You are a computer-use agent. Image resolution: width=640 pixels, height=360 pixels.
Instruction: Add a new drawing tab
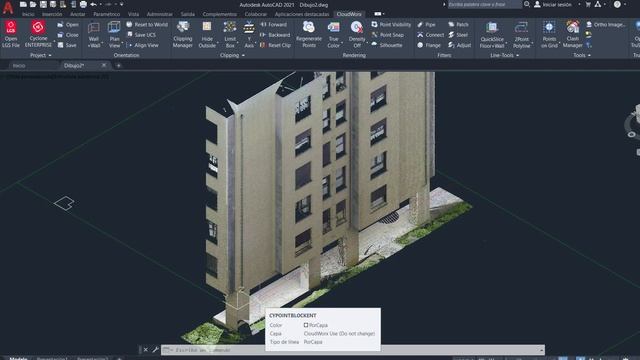coord(118,65)
